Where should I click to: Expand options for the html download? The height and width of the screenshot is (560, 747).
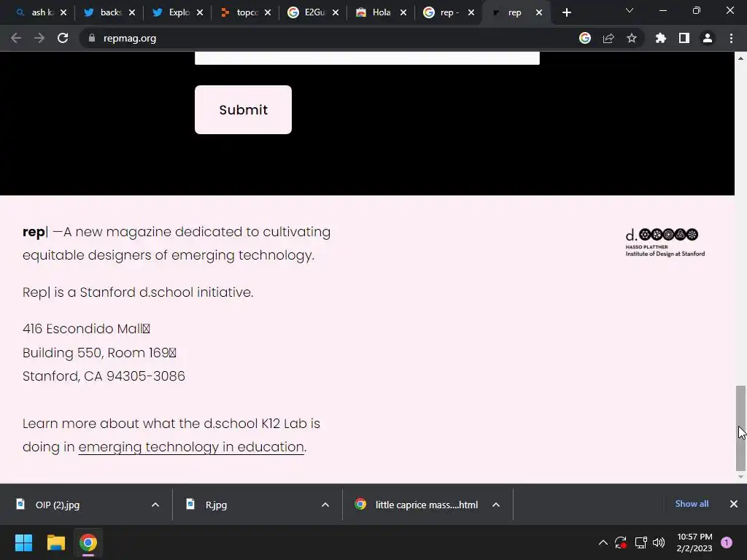[496, 505]
